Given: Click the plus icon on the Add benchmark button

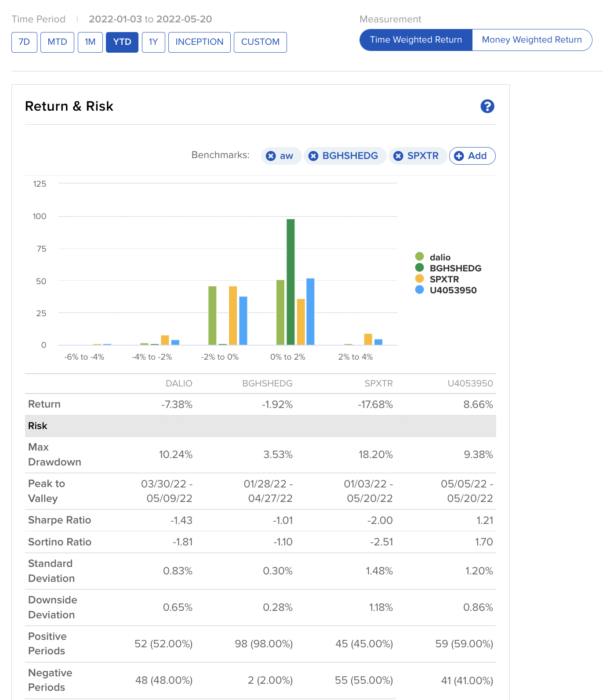Looking at the screenshot, I should [459, 156].
